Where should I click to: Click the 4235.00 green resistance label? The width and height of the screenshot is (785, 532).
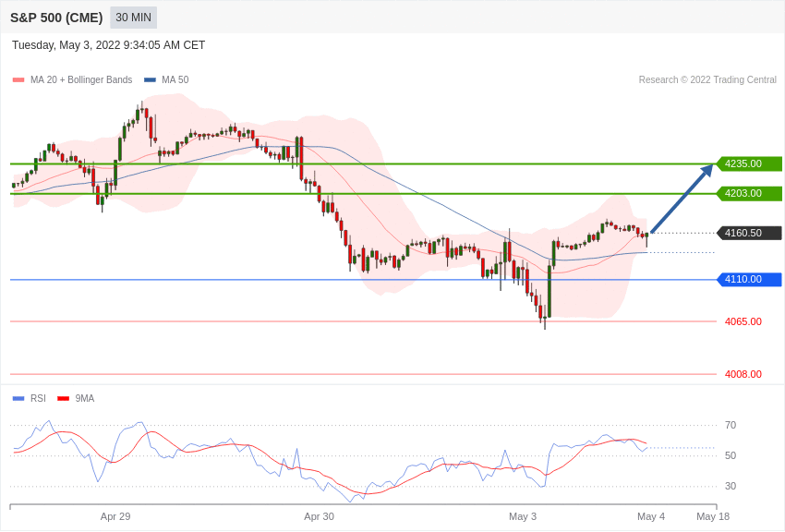pyautogui.click(x=749, y=163)
